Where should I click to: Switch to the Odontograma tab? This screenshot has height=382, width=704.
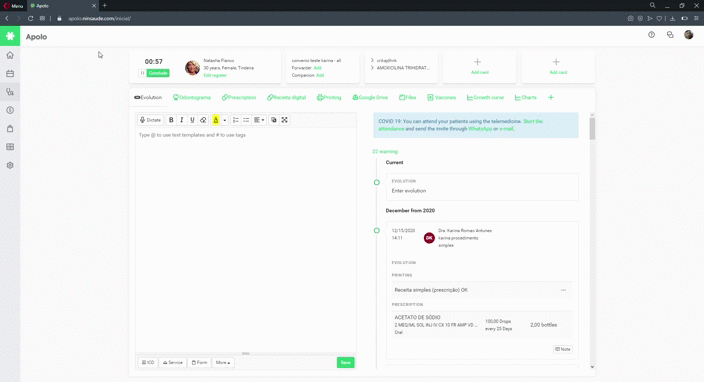click(x=192, y=97)
